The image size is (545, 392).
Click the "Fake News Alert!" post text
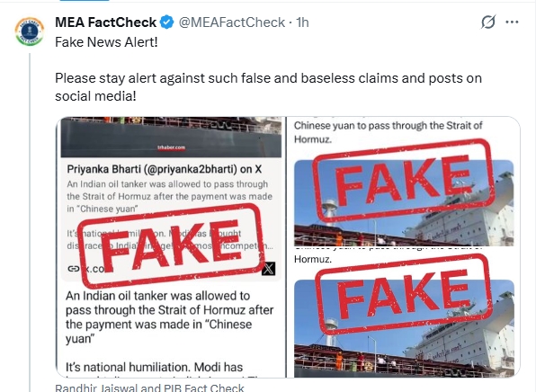107,42
